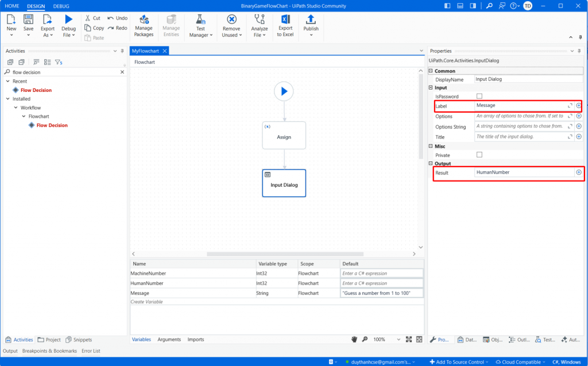Collapse the Input properties section
The width and height of the screenshot is (588, 366).
point(431,87)
